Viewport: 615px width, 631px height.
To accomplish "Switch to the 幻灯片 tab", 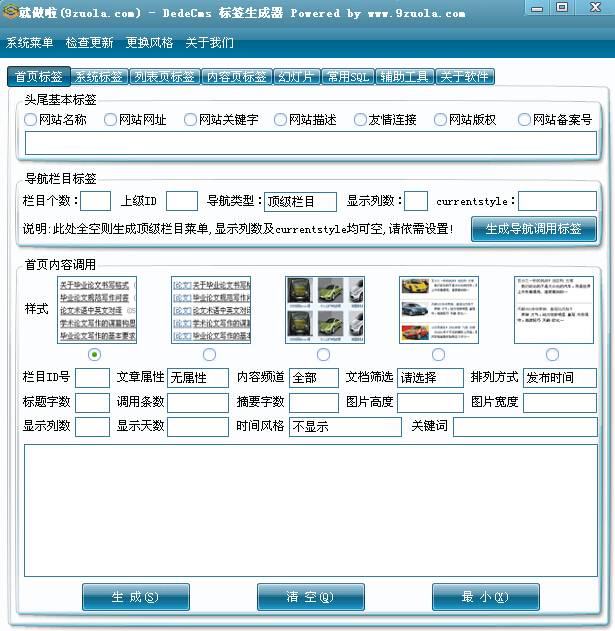I will 297,76.
